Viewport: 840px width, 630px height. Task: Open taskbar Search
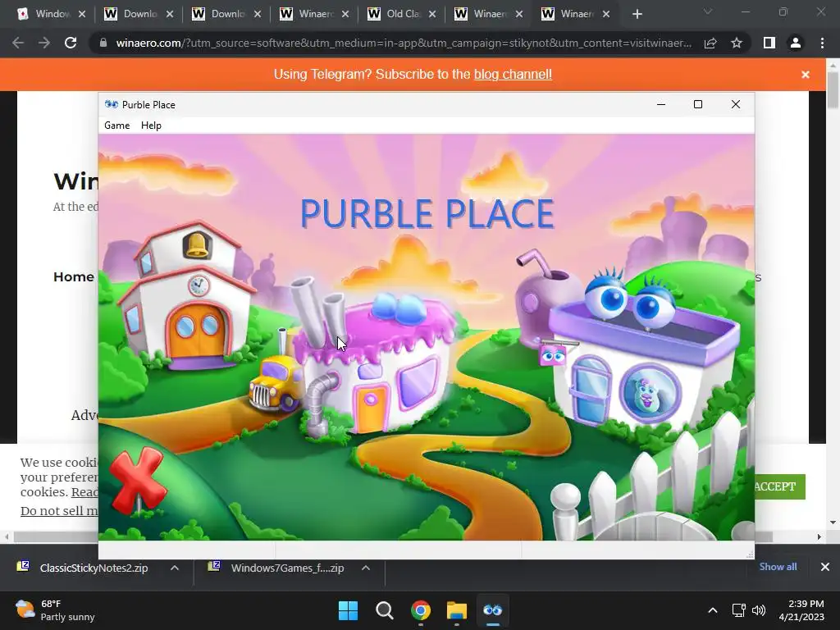click(384, 610)
